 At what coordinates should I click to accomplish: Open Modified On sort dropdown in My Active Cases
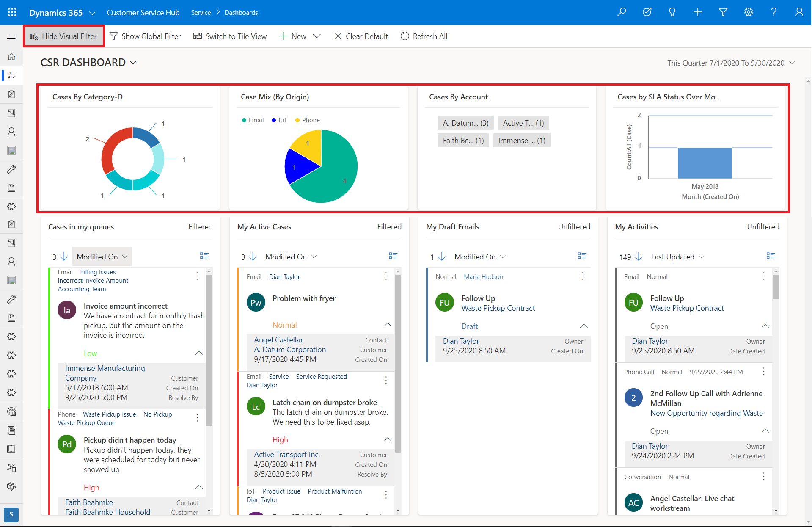[x=291, y=257]
